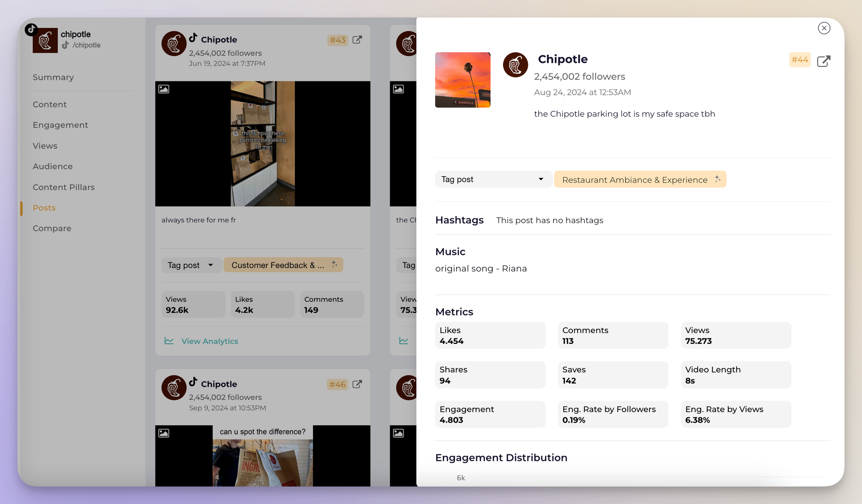The height and width of the screenshot is (504, 862).
Task: Click the Shares 94 metric tile
Action: [490, 375]
